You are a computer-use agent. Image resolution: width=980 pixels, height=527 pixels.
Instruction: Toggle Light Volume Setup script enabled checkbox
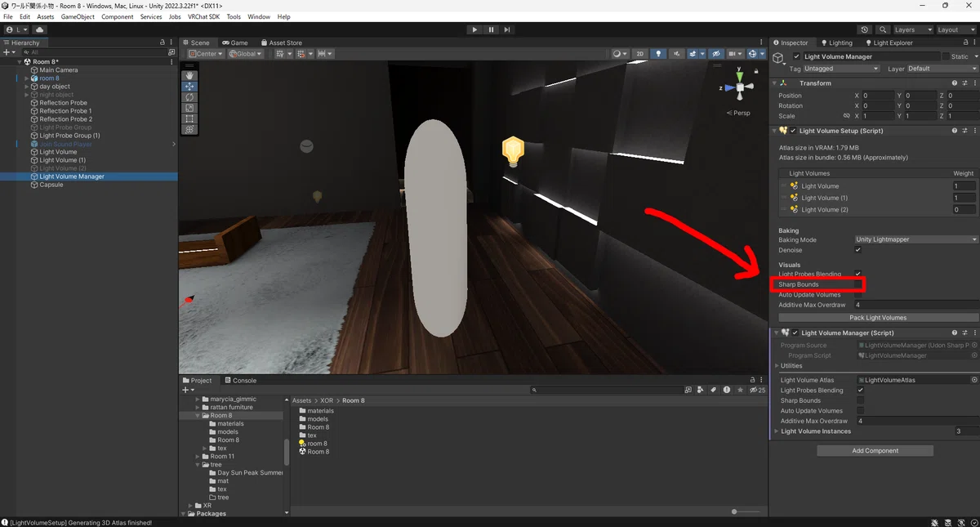[793, 131]
